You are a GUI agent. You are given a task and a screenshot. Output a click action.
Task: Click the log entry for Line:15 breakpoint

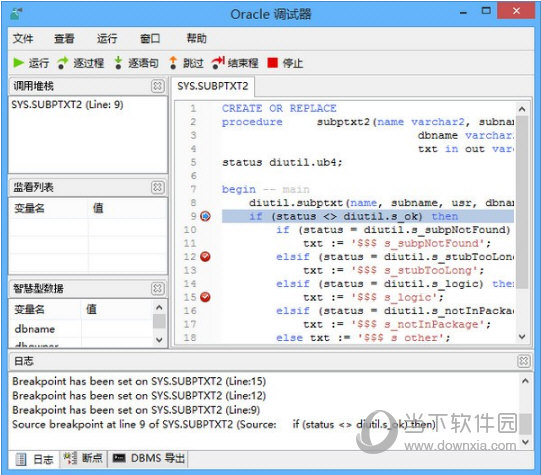[x=139, y=381]
